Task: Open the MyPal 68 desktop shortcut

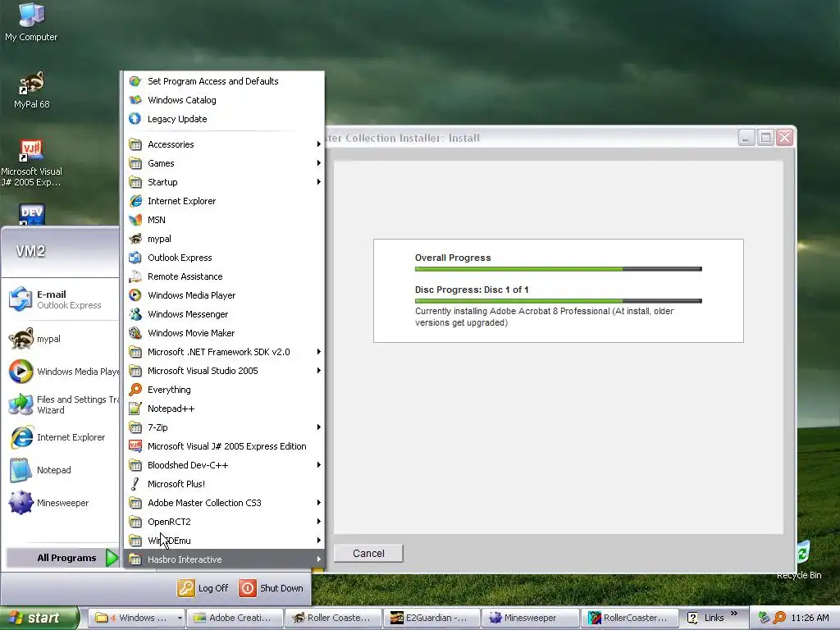Action: click(32, 90)
